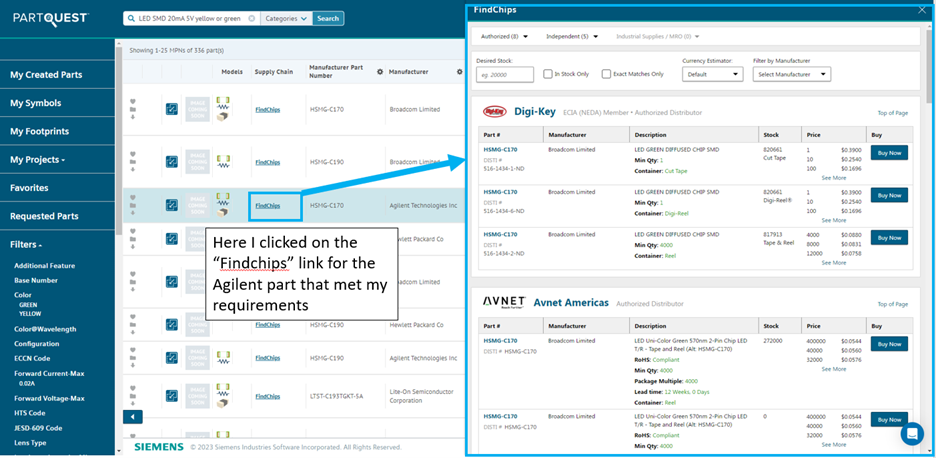Viewport: 936px width, 458px height.
Task: Open Manufacturer column gear settings
Action: click(x=459, y=72)
